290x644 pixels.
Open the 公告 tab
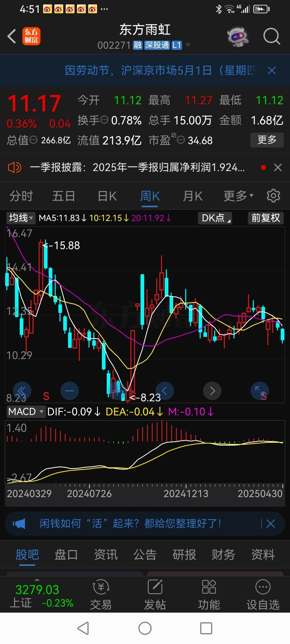[145, 555]
